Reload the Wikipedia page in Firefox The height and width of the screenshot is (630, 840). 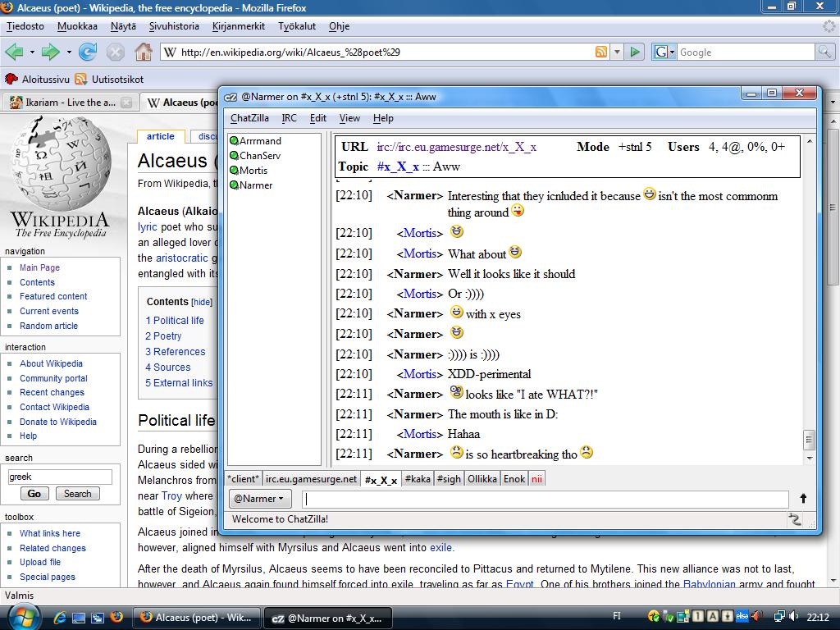tap(87, 52)
